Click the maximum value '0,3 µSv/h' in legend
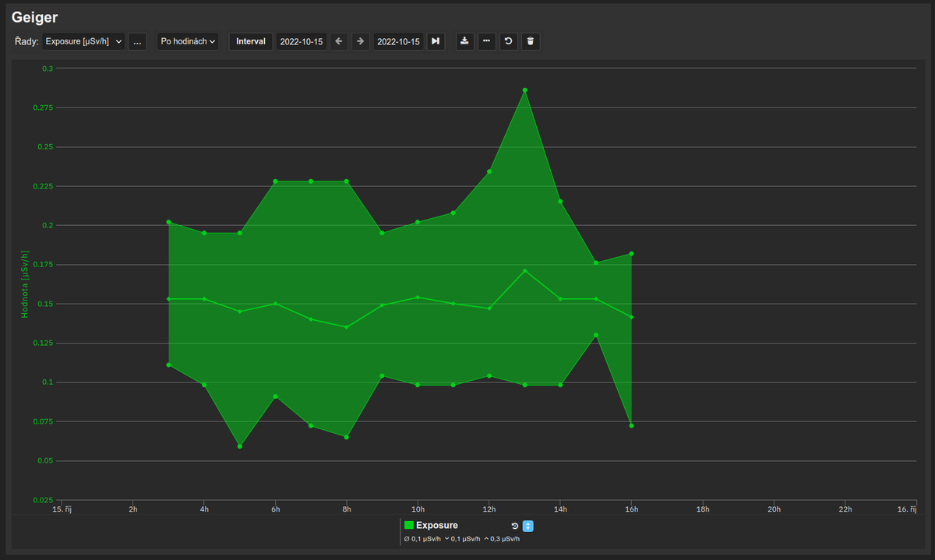This screenshot has height=560, width=935. (x=502, y=539)
